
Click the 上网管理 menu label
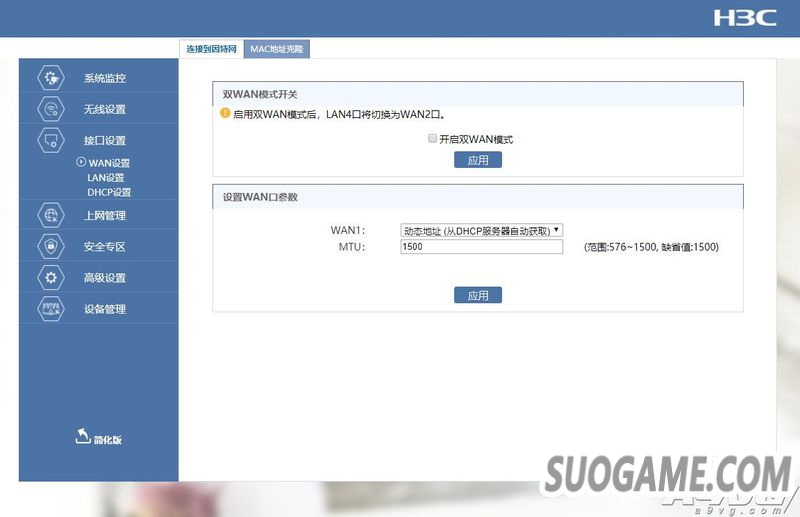click(x=105, y=215)
